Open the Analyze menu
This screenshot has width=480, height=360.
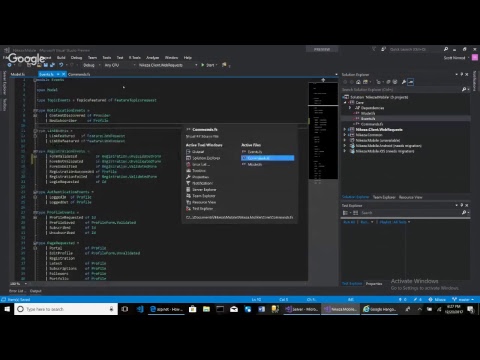153,58
